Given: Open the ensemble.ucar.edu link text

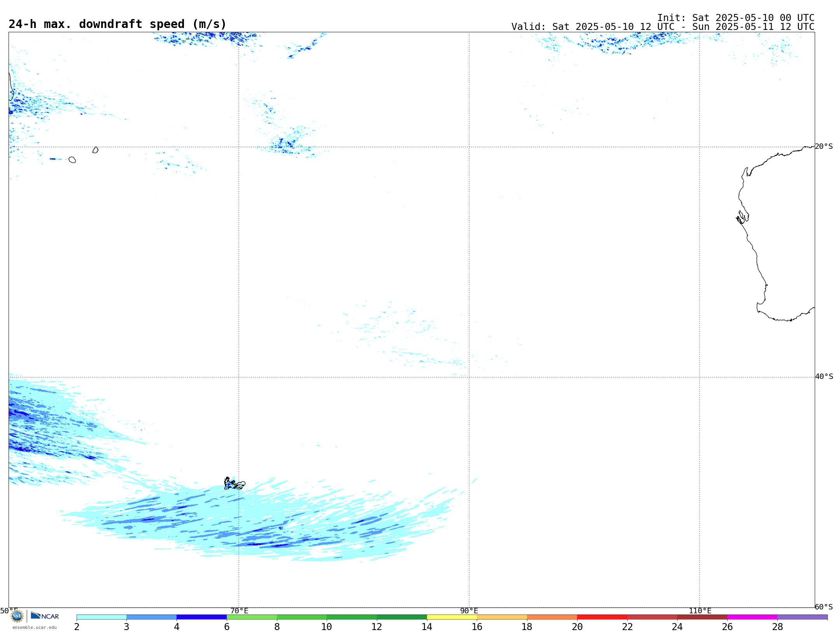Looking at the screenshot, I should point(35,627).
